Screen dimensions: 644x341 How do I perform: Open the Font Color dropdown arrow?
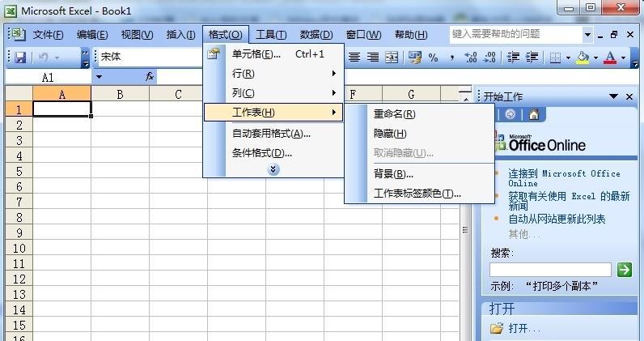624,58
